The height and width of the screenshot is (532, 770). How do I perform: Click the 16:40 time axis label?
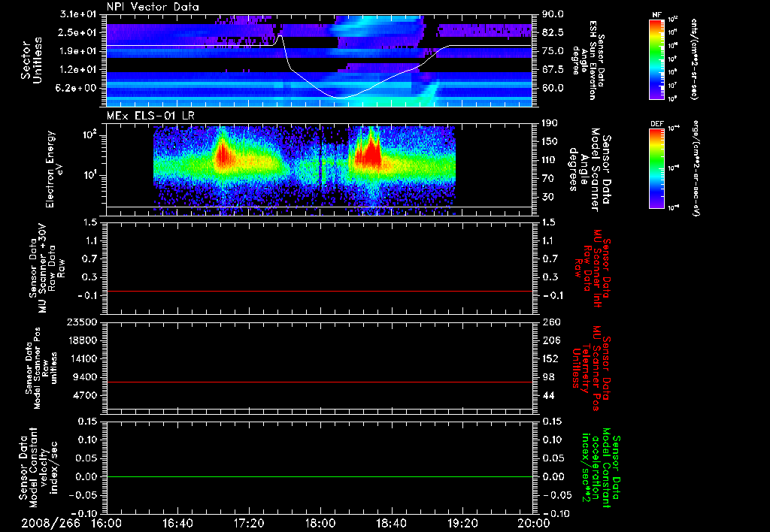pyautogui.click(x=177, y=523)
